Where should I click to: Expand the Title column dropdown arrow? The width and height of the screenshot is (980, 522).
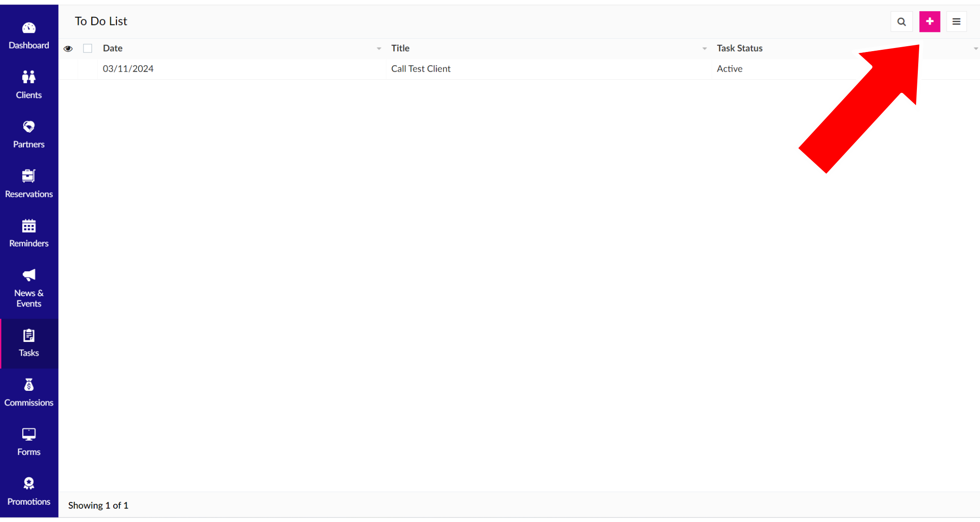[x=705, y=48]
